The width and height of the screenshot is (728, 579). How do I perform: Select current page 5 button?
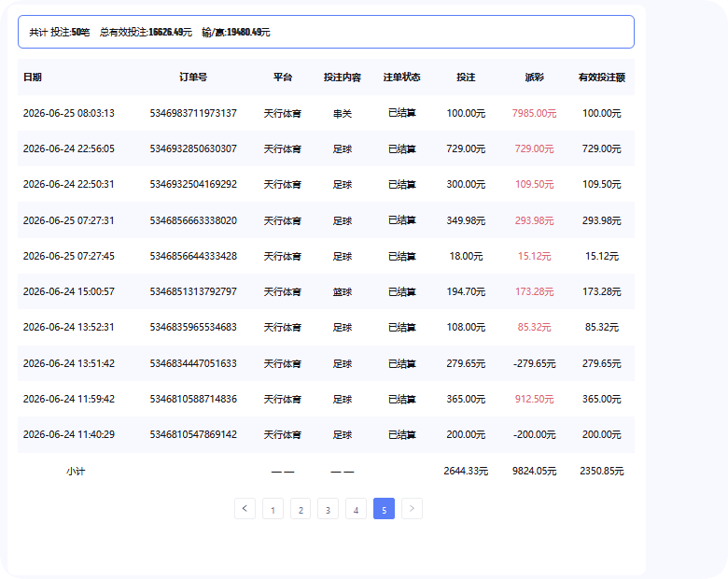[x=384, y=508]
